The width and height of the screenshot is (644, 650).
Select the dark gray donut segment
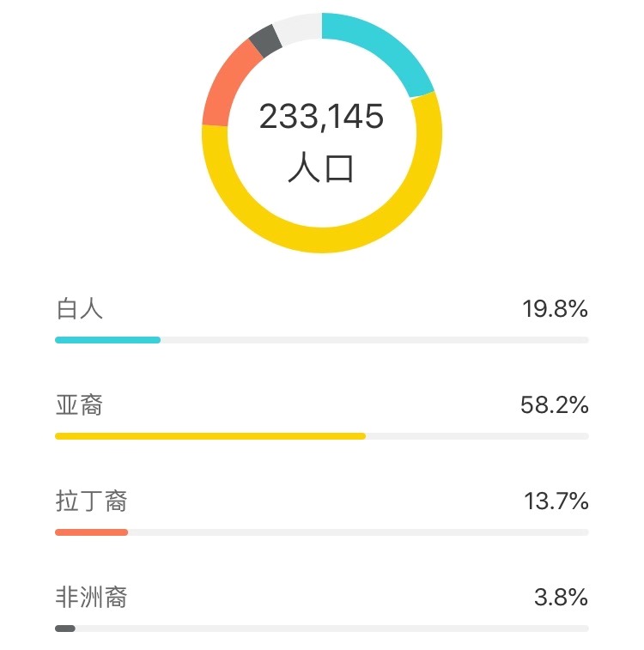[265, 40]
